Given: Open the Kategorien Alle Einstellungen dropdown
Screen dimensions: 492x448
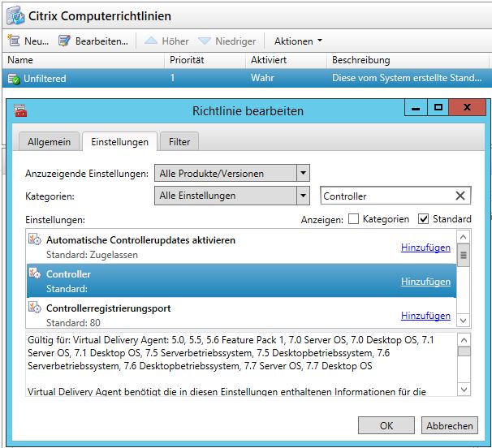Looking at the screenshot, I should tap(303, 196).
